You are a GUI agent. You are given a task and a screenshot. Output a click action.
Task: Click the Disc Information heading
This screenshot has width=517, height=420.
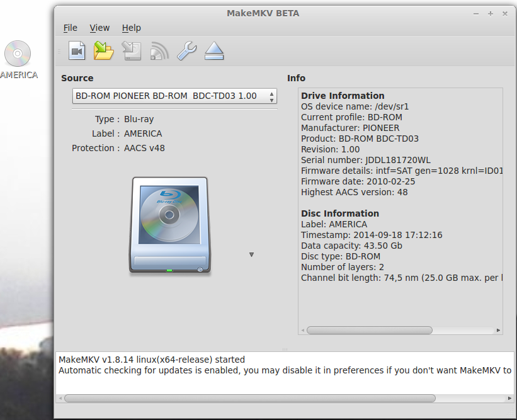340,213
